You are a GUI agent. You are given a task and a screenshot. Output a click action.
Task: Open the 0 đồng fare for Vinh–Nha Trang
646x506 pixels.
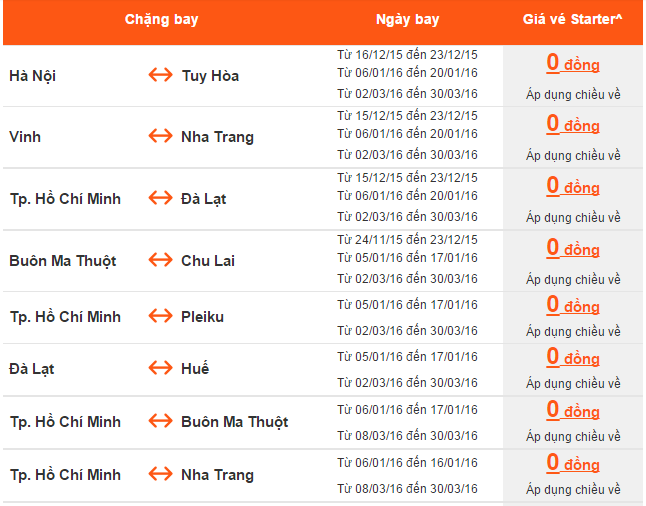[573, 125]
